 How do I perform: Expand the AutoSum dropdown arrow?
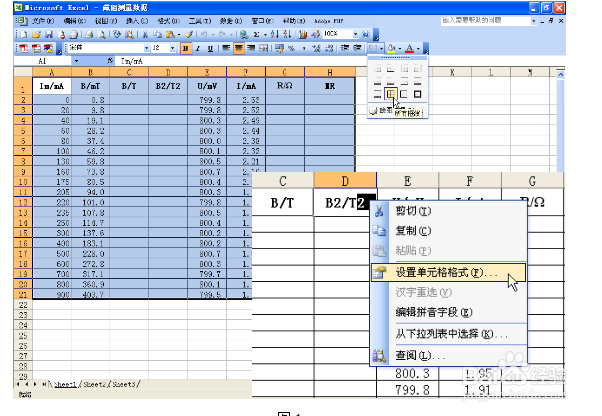[x=265, y=35]
